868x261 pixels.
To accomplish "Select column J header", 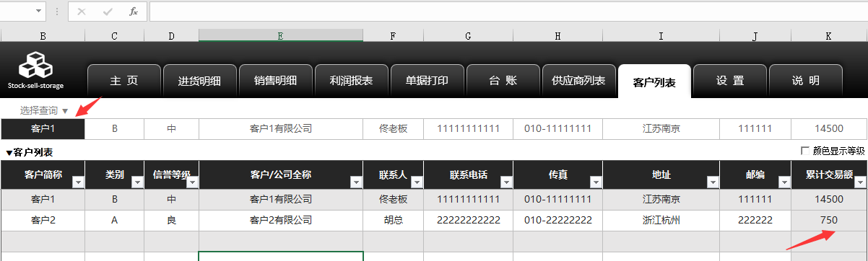I will (755, 35).
